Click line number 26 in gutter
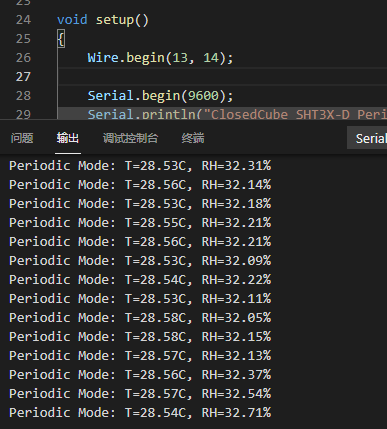 (23, 58)
